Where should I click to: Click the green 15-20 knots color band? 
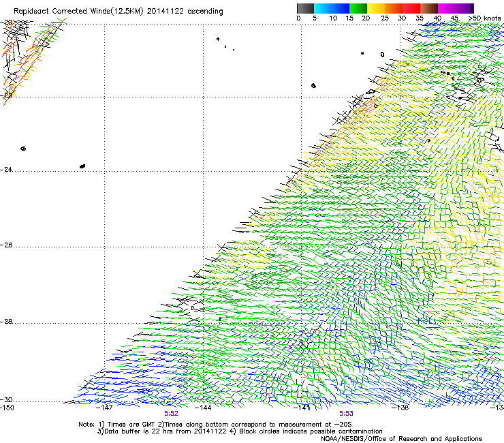pos(358,8)
